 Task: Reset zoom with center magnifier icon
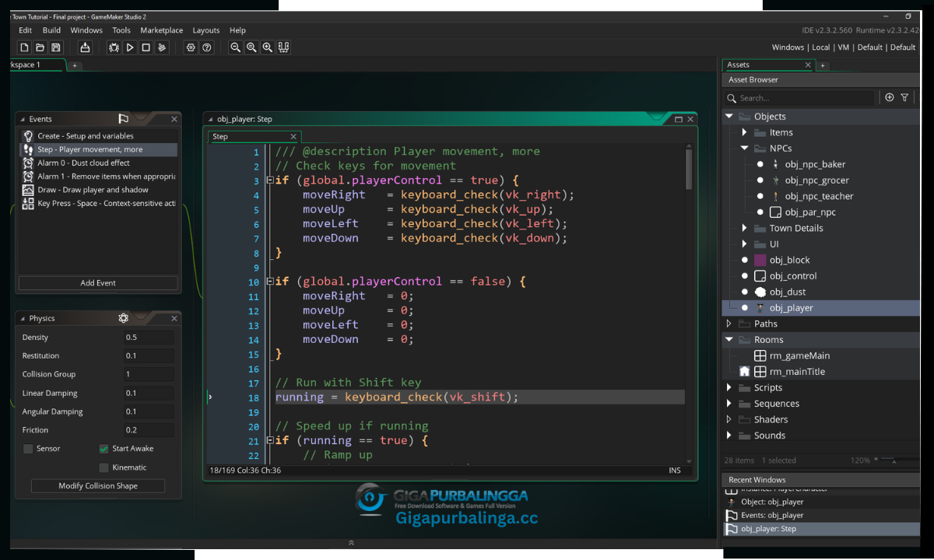pos(251,47)
